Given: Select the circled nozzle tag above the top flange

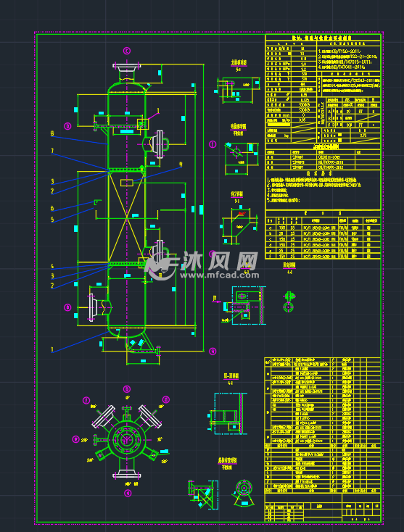Looking at the screenshot, I should pyautogui.click(x=126, y=51).
